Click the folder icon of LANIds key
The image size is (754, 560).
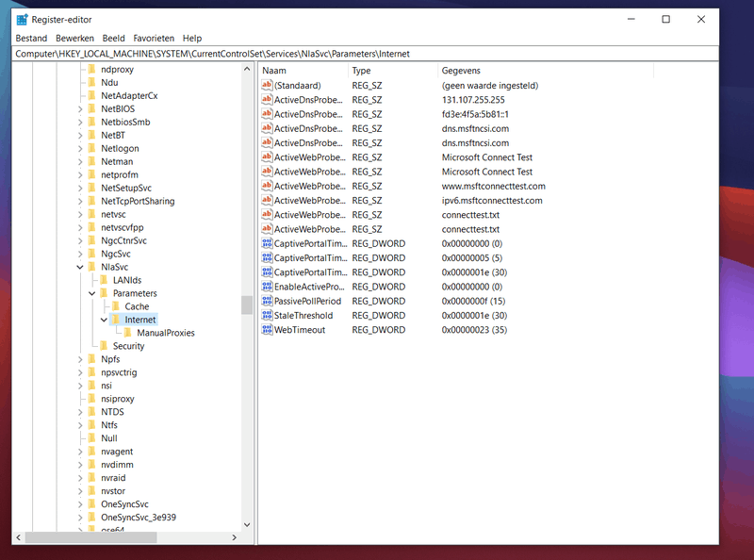tap(104, 280)
